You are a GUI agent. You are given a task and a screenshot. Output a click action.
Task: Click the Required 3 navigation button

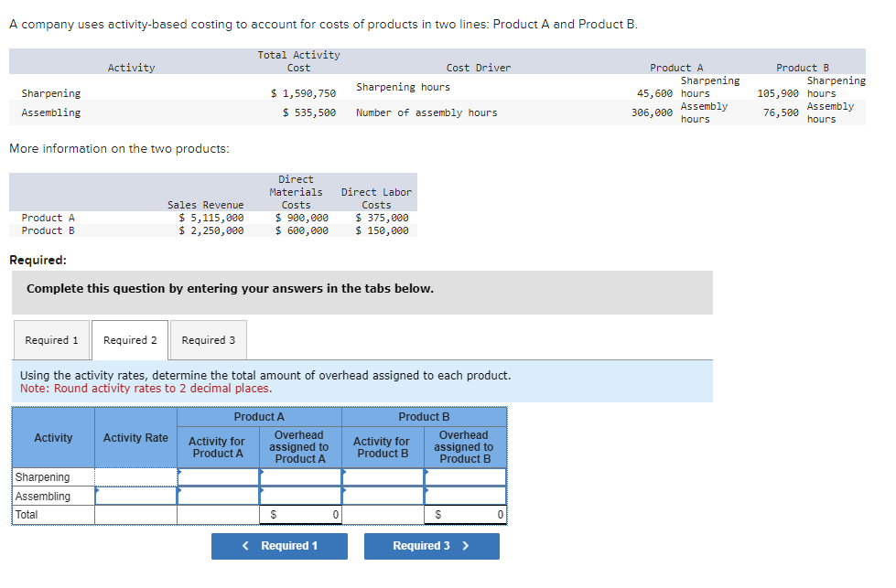431,546
